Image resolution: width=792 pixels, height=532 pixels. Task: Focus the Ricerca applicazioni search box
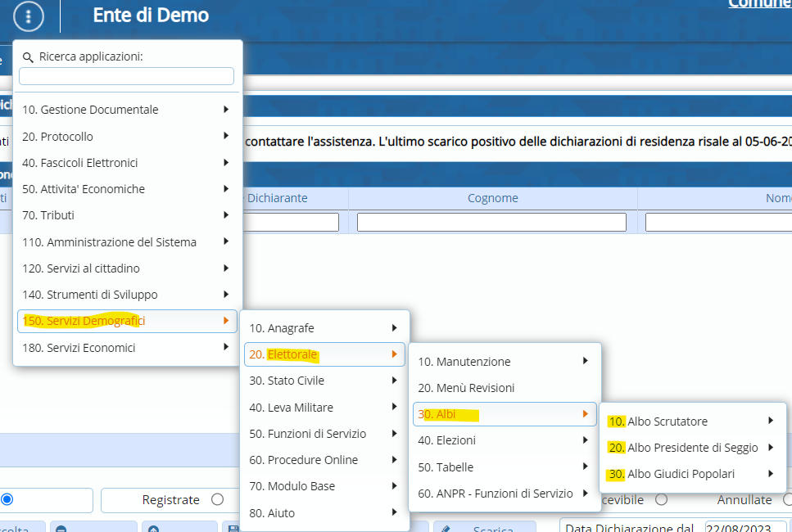point(126,76)
